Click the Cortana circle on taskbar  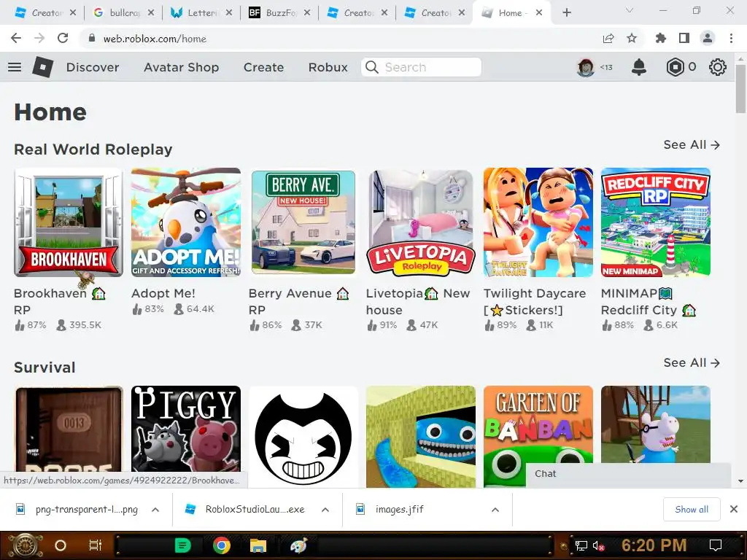pos(61,545)
